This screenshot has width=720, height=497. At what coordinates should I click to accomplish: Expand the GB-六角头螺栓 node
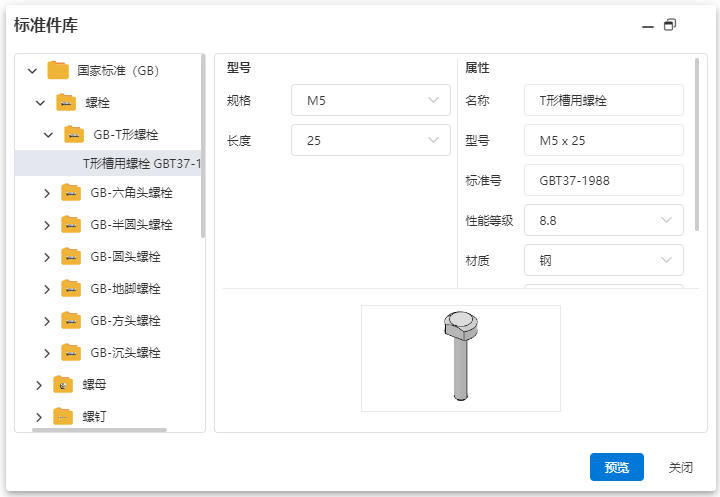click(x=46, y=193)
